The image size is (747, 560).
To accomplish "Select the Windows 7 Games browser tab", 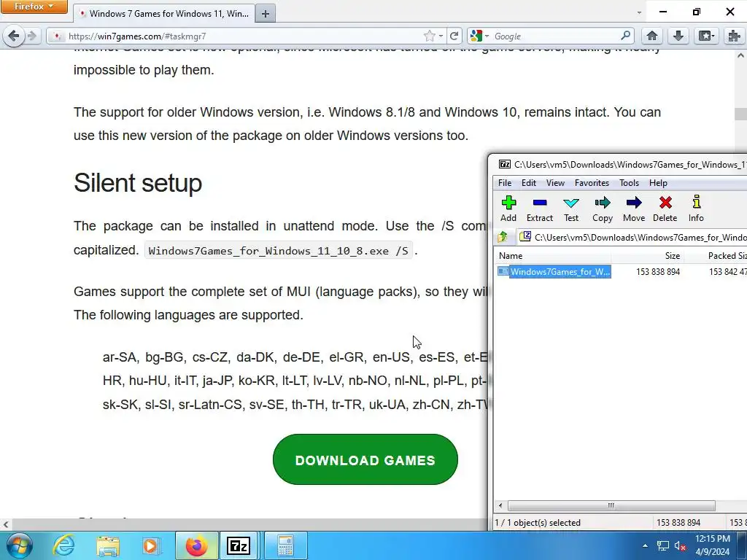I will (x=164, y=14).
